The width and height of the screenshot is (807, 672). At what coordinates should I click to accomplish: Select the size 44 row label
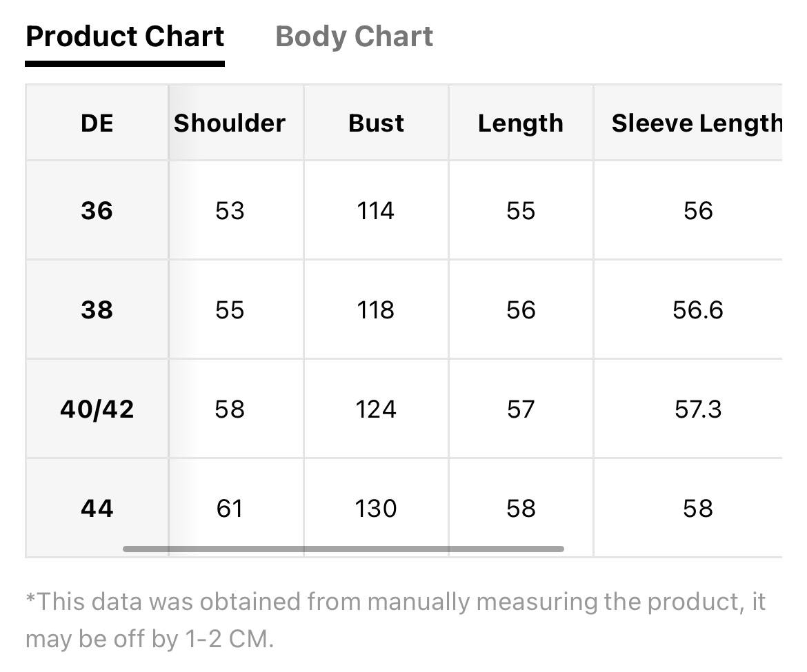[x=97, y=509]
